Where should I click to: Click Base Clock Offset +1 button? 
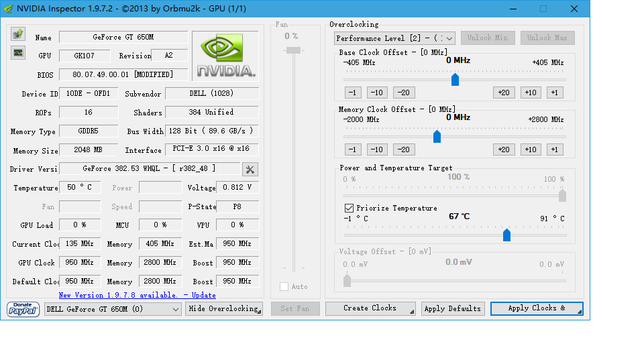(x=555, y=93)
